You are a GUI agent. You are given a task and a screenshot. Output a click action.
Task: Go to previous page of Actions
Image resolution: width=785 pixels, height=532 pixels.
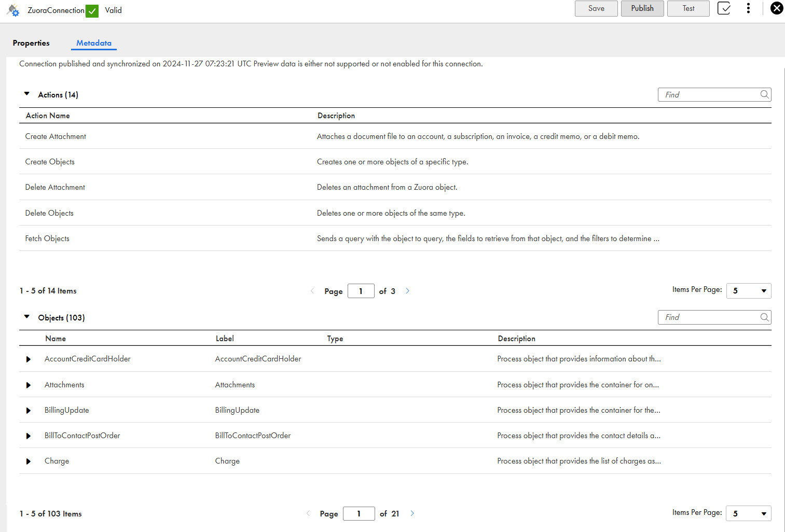[x=312, y=291]
